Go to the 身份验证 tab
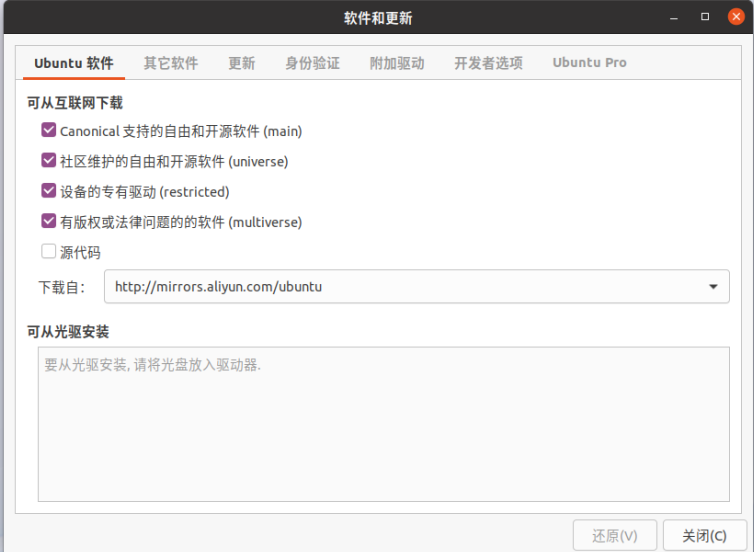The height and width of the screenshot is (552, 754). click(x=312, y=63)
